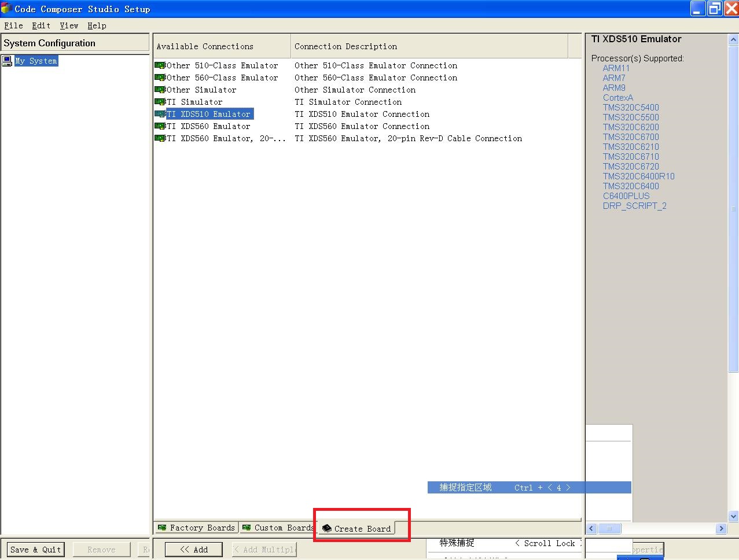The height and width of the screenshot is (560, 739).
Task: Click the Factory Boards tab icon
Action: [162, 528]
